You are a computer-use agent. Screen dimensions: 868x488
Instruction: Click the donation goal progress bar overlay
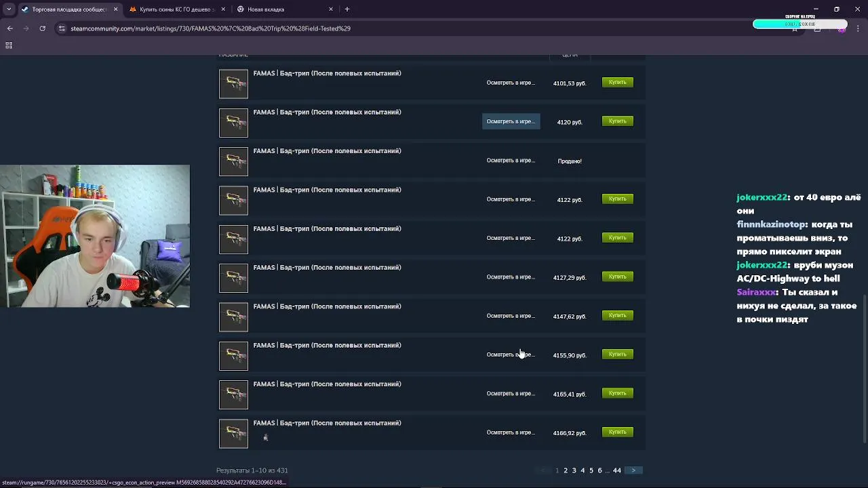800,24
